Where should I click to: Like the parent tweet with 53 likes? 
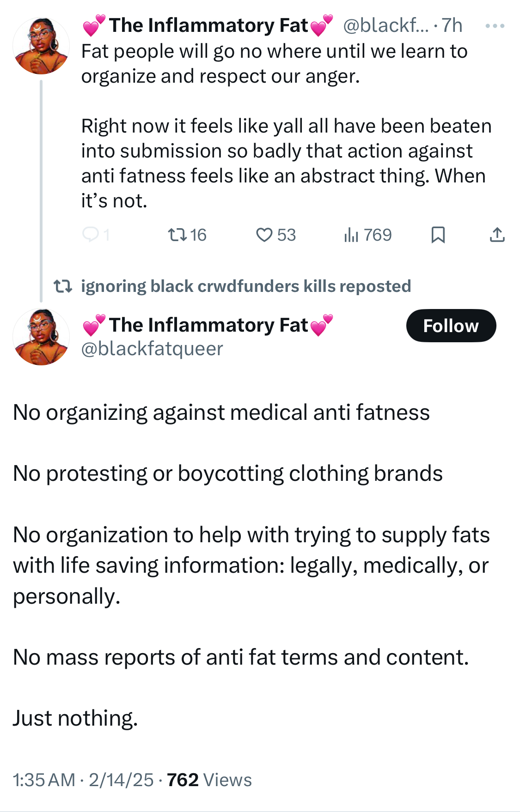(264, 235)
